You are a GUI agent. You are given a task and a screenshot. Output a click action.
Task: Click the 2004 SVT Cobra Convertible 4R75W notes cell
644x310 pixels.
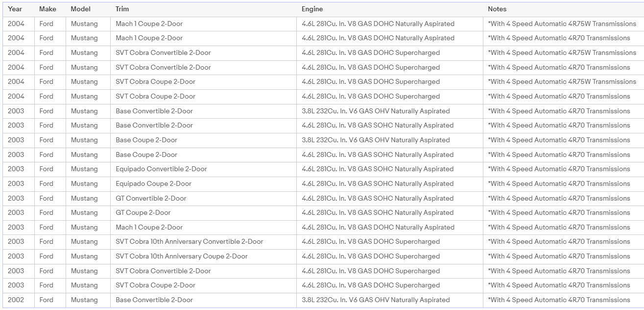coord(562,52)
